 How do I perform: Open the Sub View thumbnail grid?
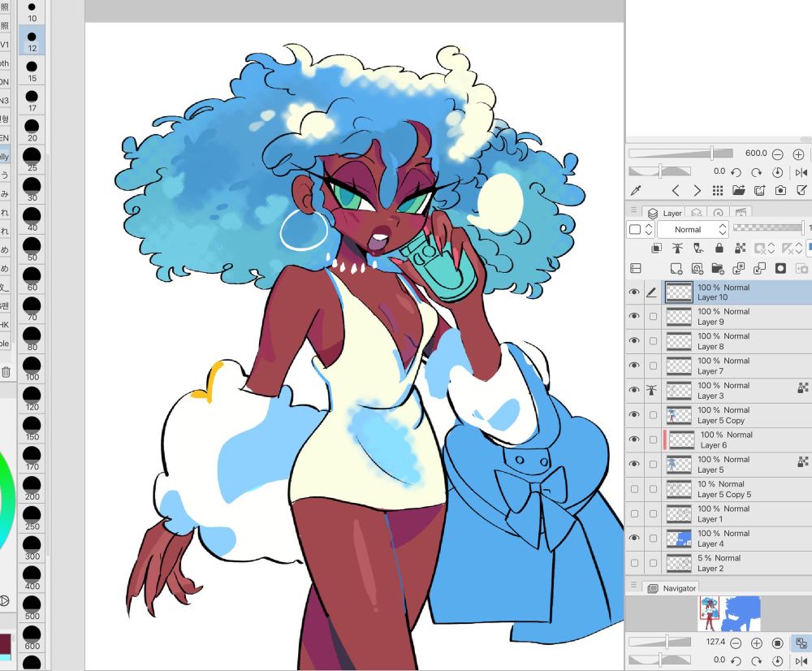pyautogui.click(x=718, y=191)
